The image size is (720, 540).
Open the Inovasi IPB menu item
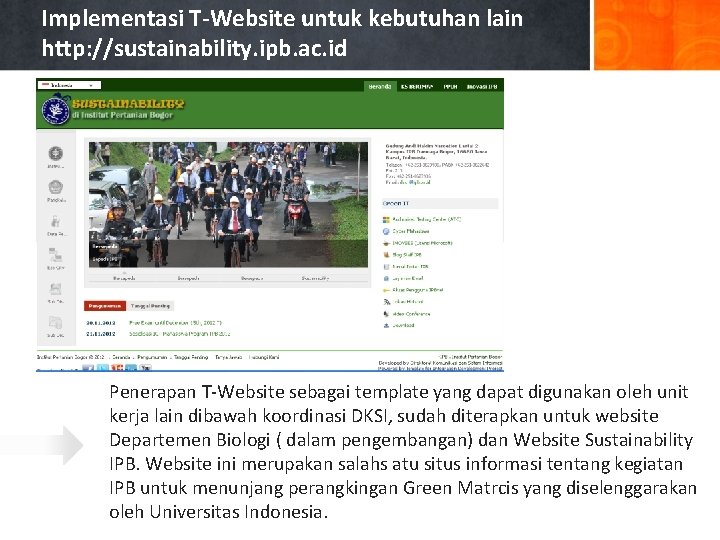pyautogui.click(x=482, y=86)
